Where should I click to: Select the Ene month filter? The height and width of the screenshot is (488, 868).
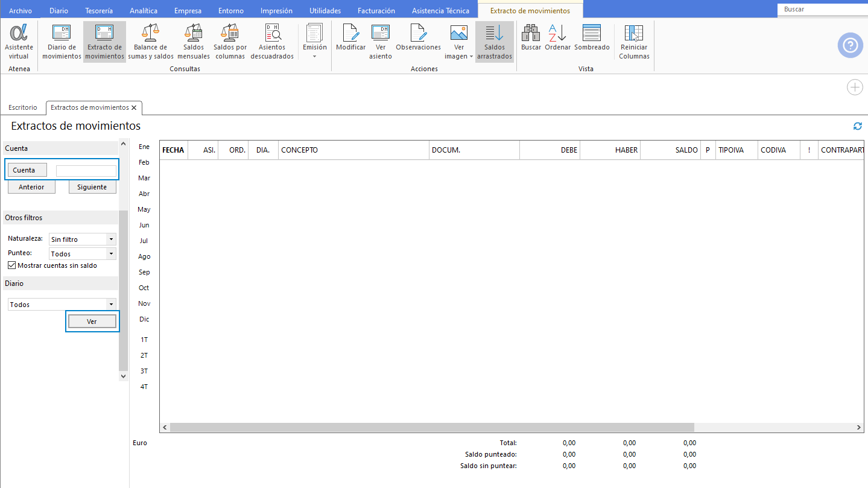[144, 147]
